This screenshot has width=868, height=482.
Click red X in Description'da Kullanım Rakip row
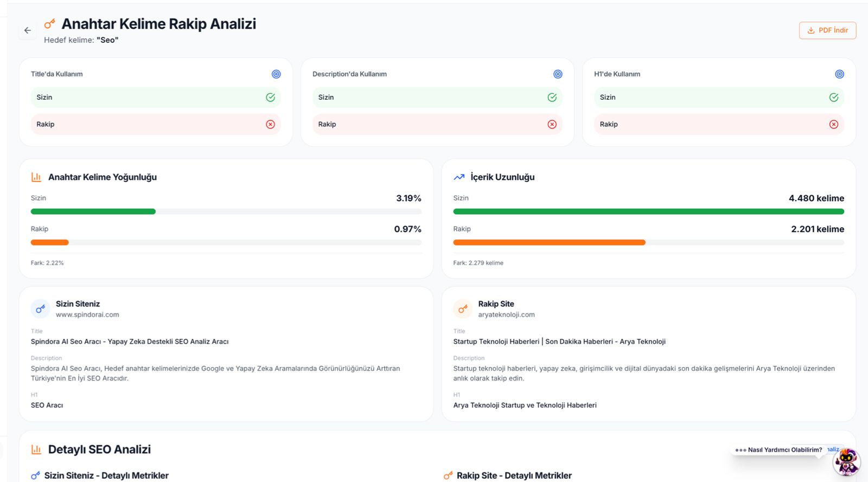552,124
